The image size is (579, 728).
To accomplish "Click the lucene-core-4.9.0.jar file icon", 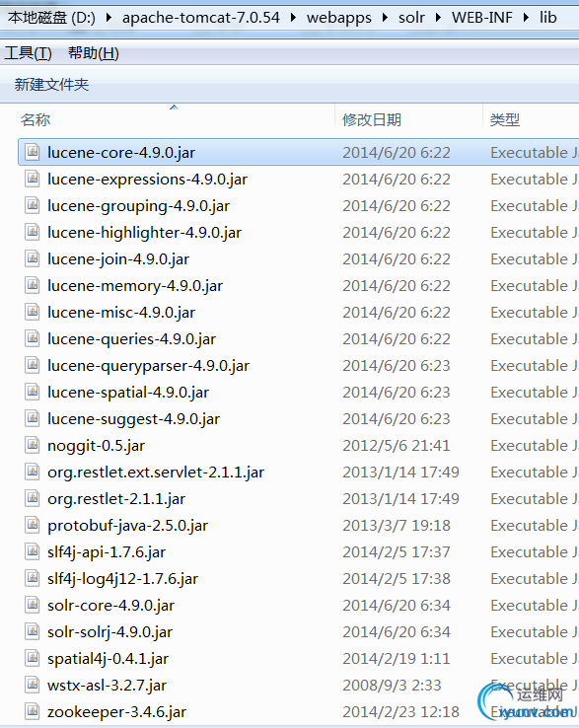I will point(32,152).
